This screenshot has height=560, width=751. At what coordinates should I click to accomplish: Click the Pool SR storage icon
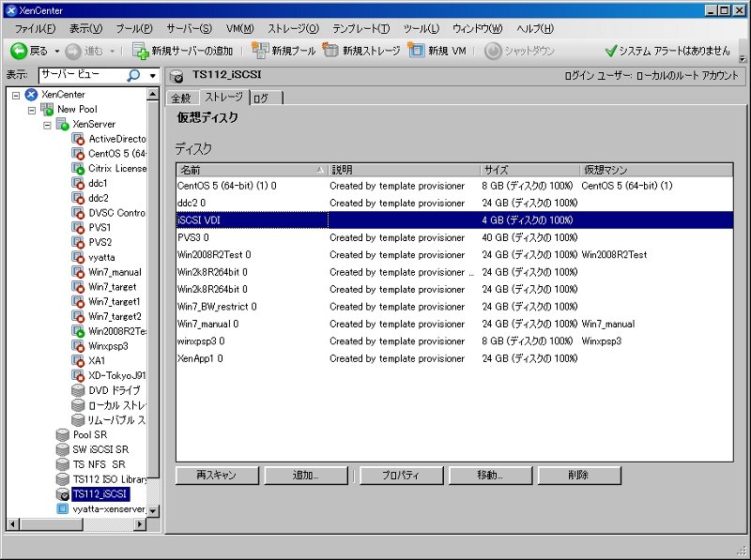click(63, 434)
